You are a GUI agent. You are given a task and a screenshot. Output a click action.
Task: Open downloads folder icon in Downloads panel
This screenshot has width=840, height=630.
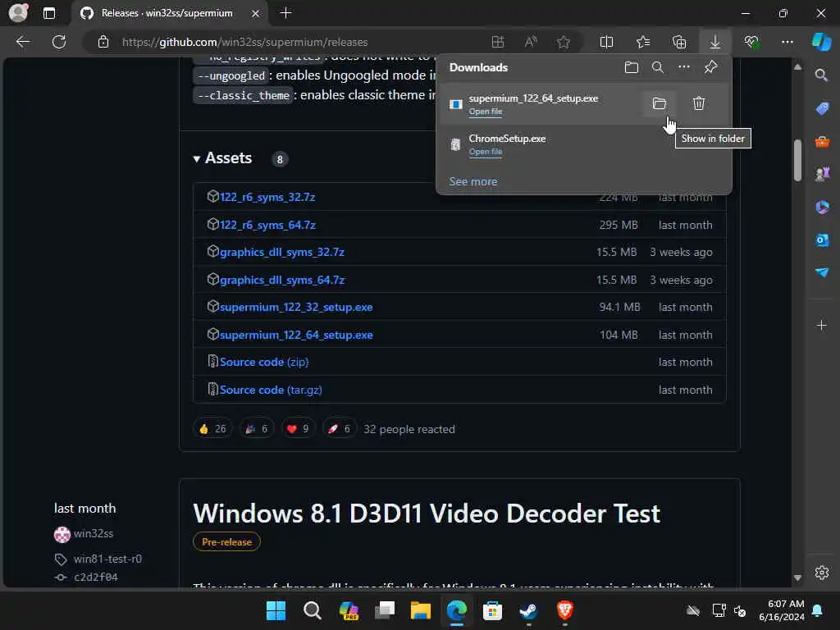pyautogui.click(x=632, y=67)
